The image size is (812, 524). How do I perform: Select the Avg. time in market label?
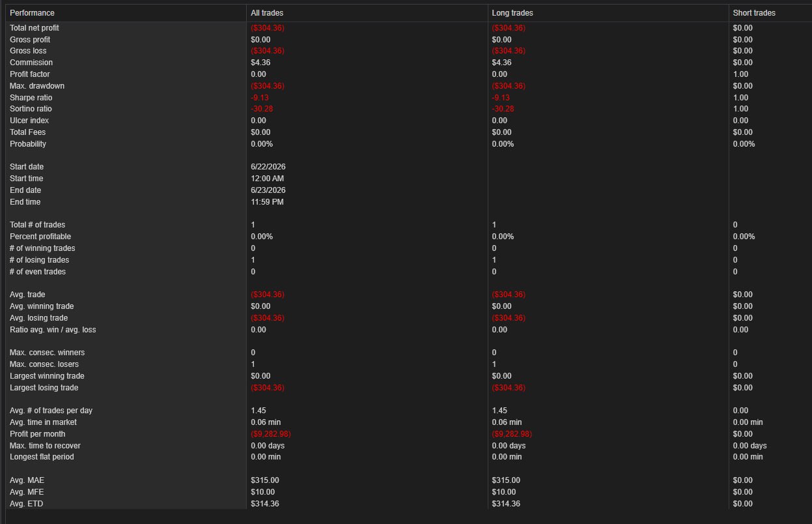pyautogui.click(x=44, y=422)
